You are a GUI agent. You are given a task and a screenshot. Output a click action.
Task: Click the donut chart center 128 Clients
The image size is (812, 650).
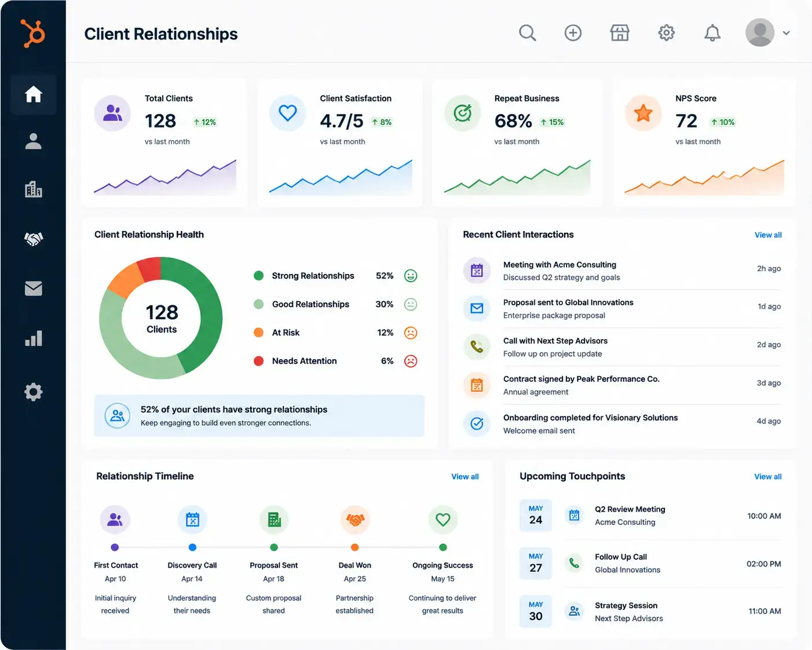(x=162, y=319)
